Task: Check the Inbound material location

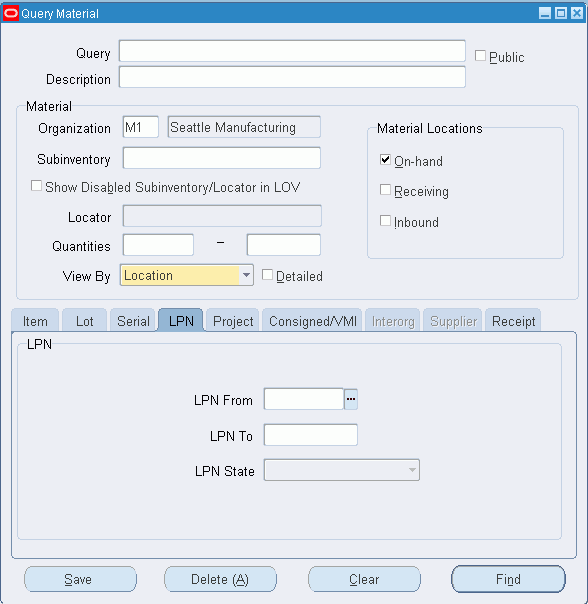Action: [x=385, y=220]
